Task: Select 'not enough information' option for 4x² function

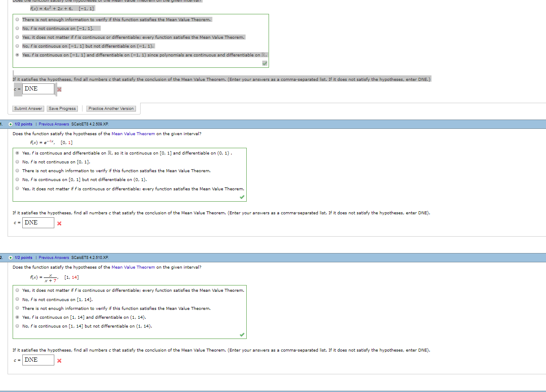Action: pyautogui.click(x=17, y=19)
